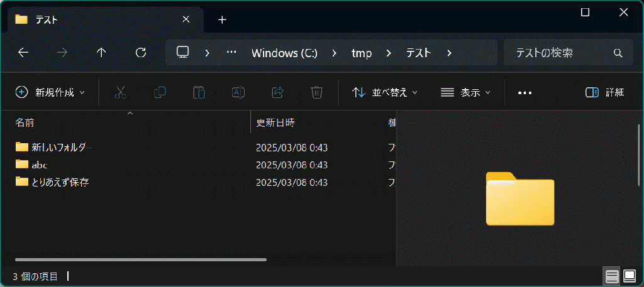The image size is (644, 287).
Task: Click the テストの検索 search box
Action: click(x=560, y=53)
